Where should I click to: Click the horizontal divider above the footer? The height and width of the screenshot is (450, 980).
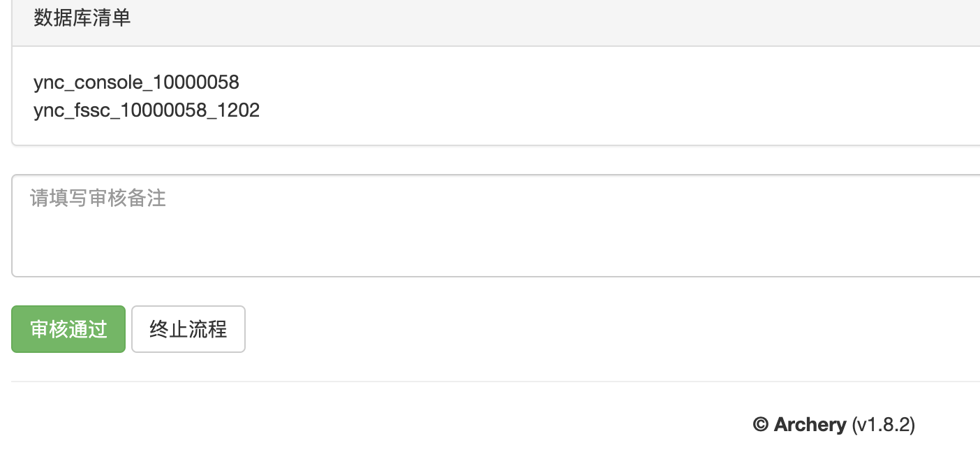click(x=496, y=382)
